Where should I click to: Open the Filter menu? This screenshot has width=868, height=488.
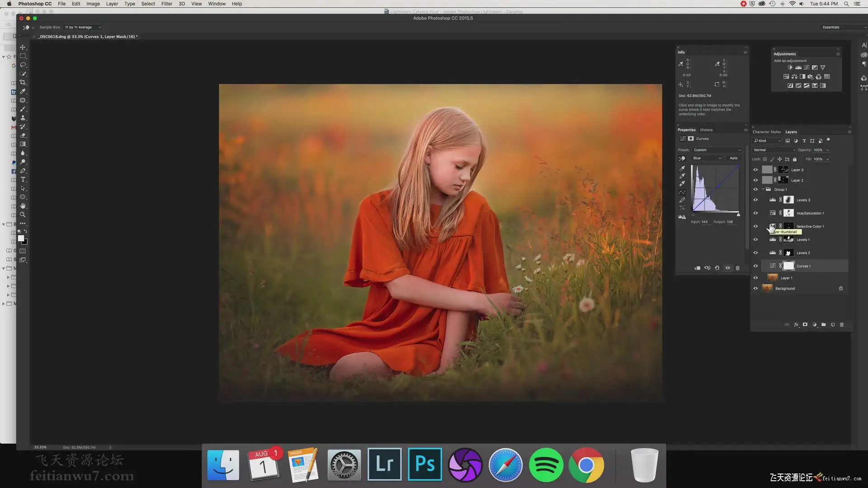(166, 4)
